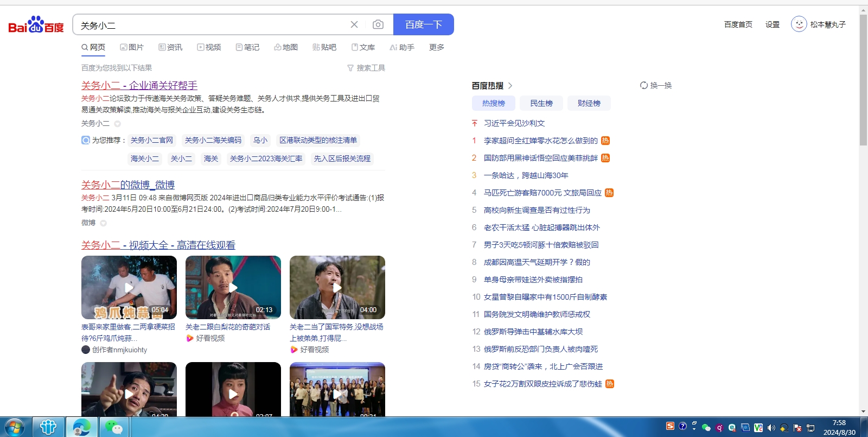Screen dimensions: 868x437
Task: Open hot topic 李家超问全红婵零水花怎么做到的
Action: tap(541, 141)
